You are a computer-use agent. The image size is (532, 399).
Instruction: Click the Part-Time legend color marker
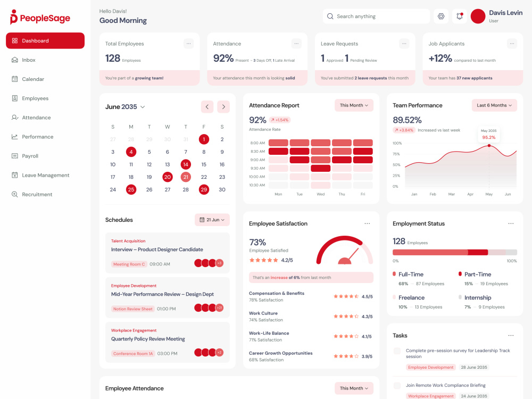(x=460, y=274)
